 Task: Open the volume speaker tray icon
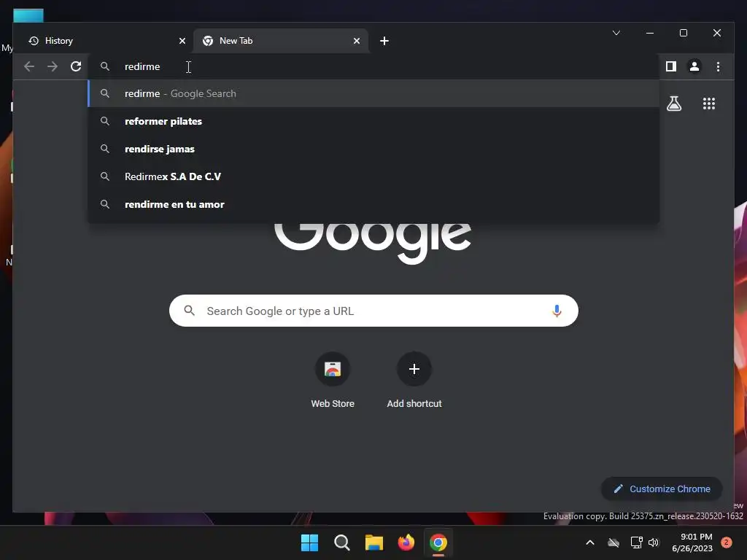pos(654,542)
